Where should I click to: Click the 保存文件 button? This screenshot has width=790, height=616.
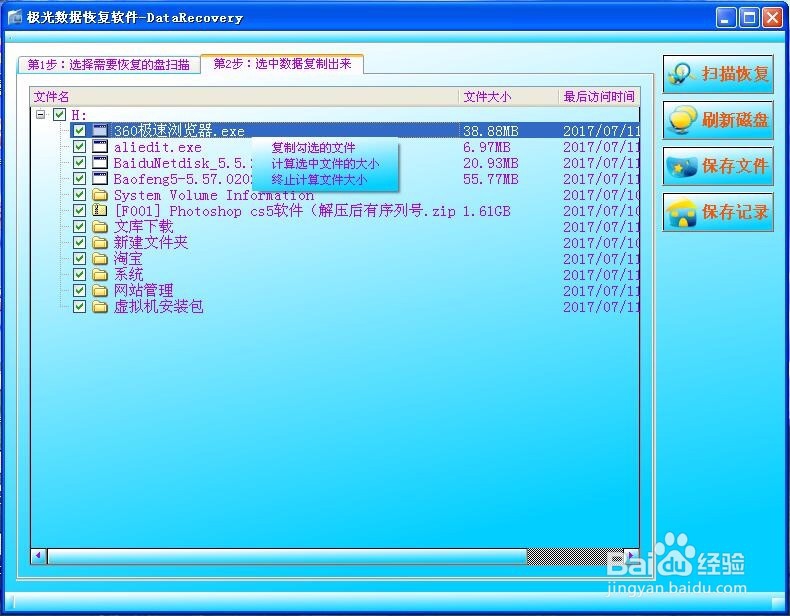point(718,166)
